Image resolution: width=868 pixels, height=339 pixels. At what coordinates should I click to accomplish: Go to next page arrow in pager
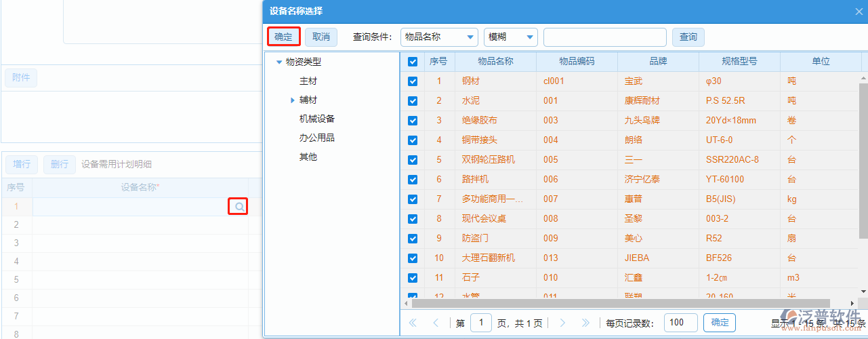click(562, 323)
